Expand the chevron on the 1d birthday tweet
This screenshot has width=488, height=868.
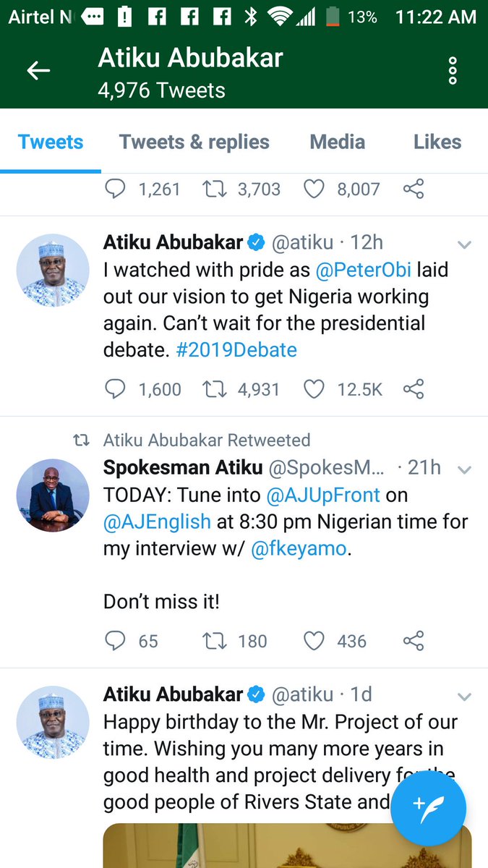point(465,697)
